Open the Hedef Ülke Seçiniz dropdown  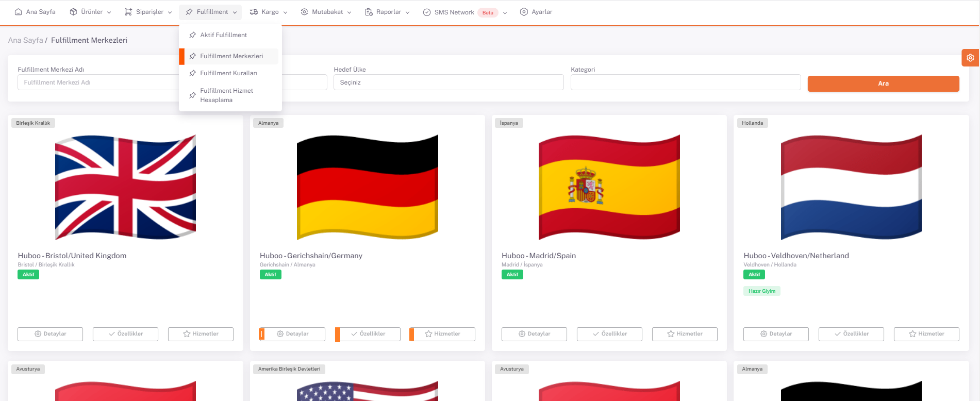click(449, 82)
